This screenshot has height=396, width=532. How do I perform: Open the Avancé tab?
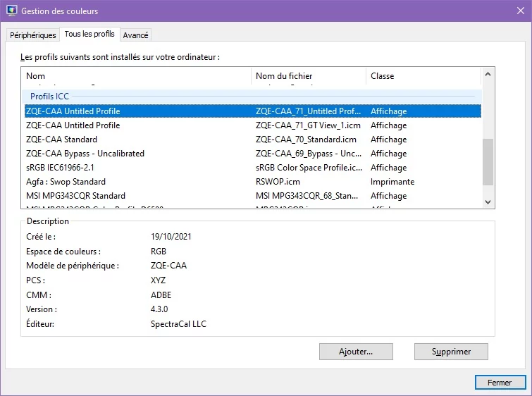click(x=135, y=35)
